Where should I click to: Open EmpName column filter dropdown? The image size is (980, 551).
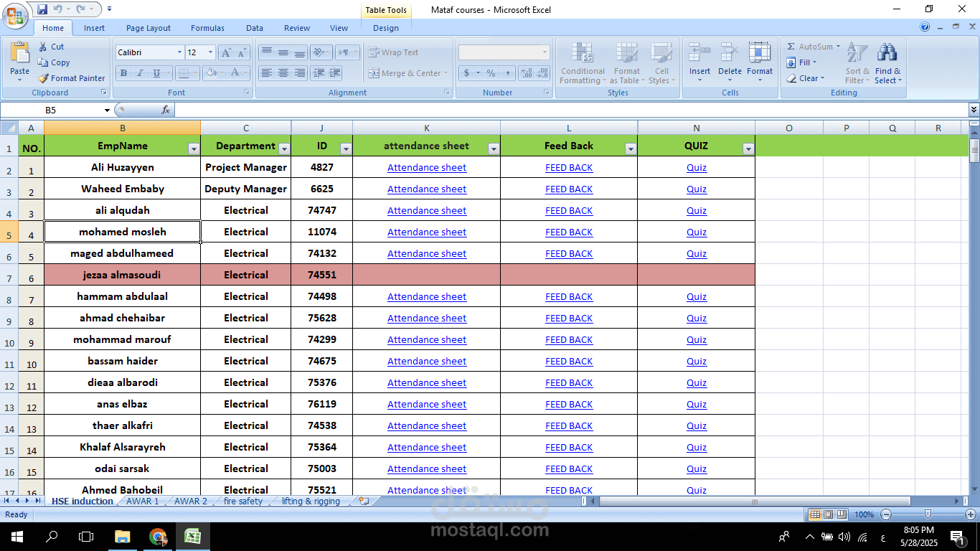tap(194, 149)
